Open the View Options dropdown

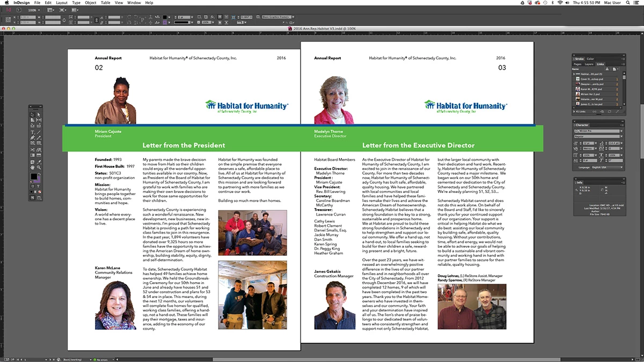click(50, 10)
